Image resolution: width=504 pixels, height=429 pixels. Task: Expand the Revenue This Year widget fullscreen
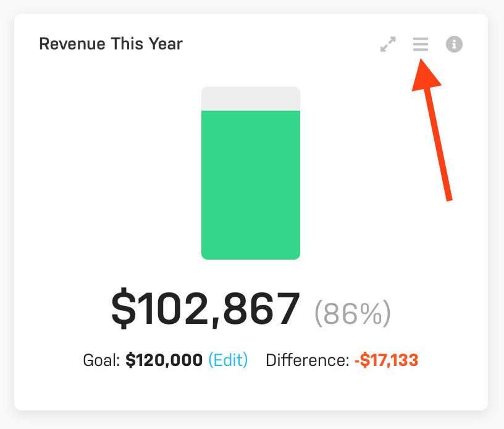coord(388,44)
